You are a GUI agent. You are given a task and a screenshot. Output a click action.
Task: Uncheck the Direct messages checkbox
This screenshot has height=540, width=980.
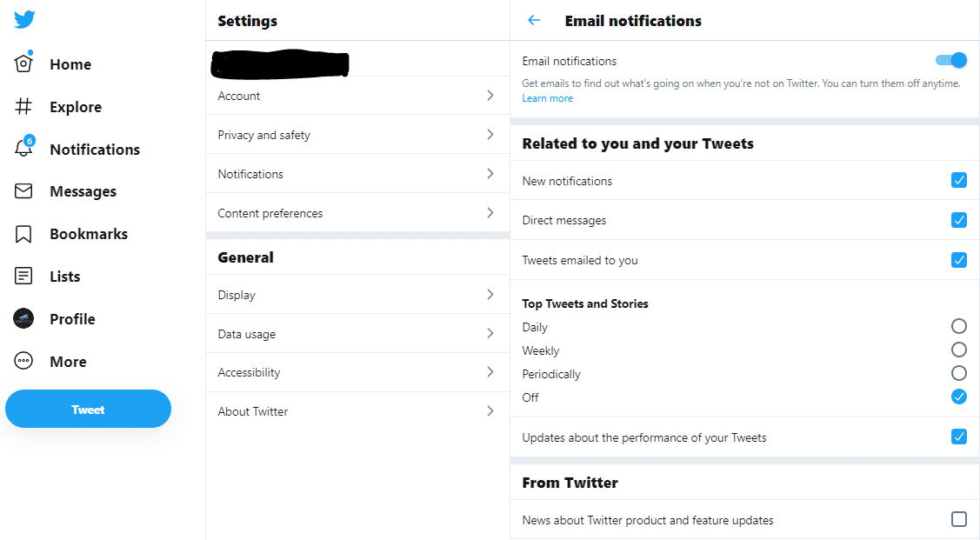click(x=958, y=220)
